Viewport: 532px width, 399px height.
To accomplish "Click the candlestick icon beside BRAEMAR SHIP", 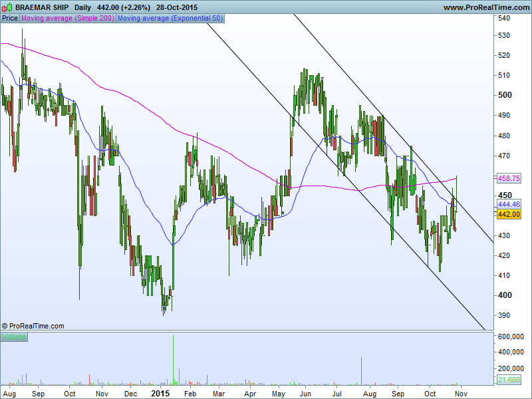I will [8, 7].
